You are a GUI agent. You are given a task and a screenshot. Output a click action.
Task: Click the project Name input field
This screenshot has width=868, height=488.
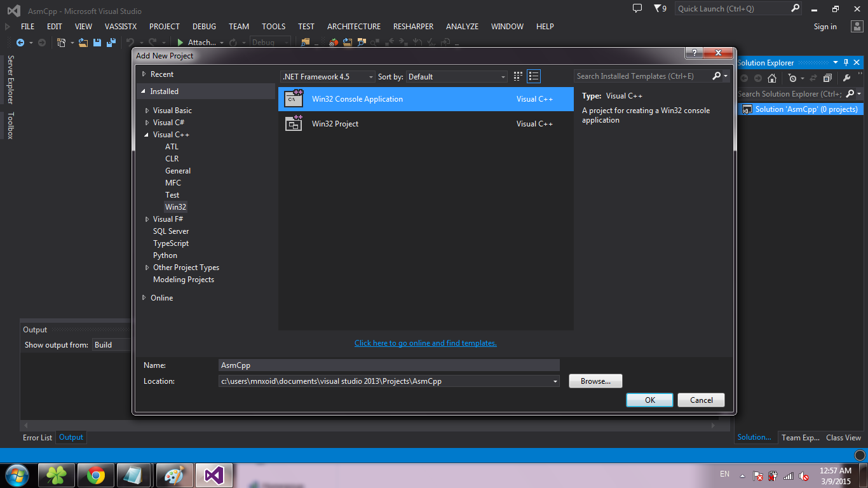coord(389,365)
